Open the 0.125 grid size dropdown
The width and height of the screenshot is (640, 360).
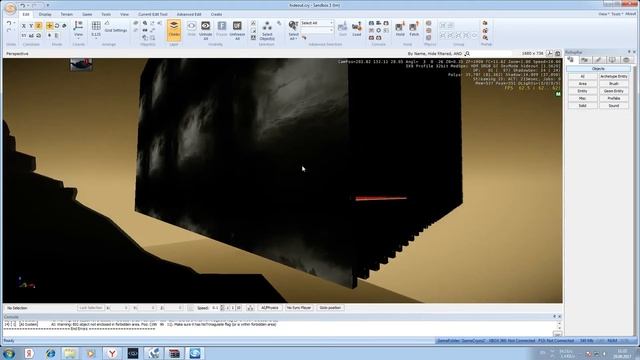(96, 30)
